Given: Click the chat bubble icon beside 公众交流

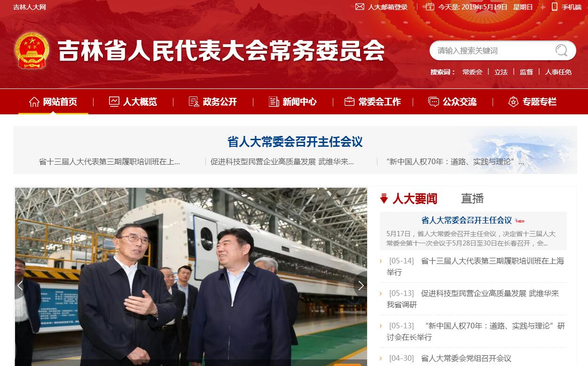Looking at the screenshot, I should pos(433,102).
